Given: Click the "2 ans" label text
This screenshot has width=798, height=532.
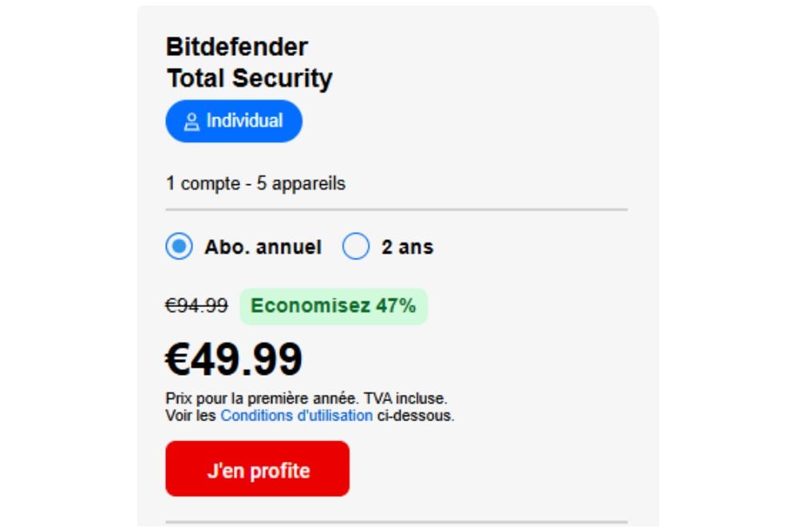Looking at the screenshot, I should pos(407,247).
